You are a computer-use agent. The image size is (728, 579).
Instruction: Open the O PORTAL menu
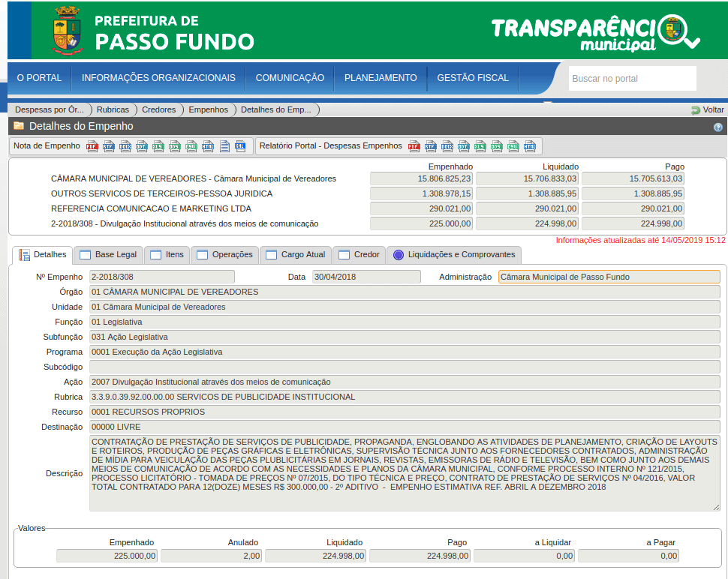(x=40, y=78)
